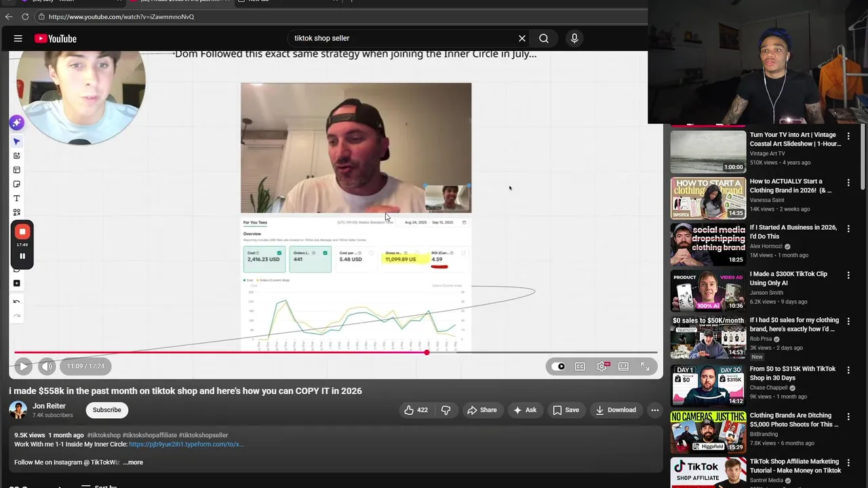Open menu for 'From $0 to $315K' video
This screenshot has height=488, width=868.
coord(848,370)
